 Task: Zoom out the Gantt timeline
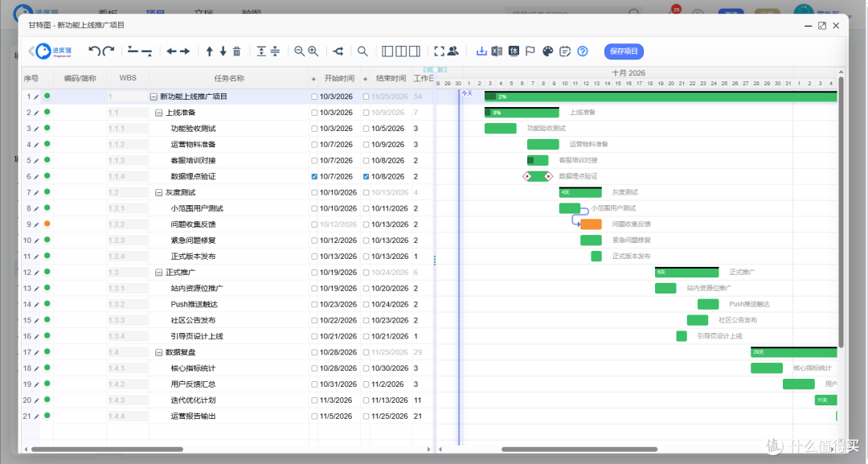click(300, 51)
